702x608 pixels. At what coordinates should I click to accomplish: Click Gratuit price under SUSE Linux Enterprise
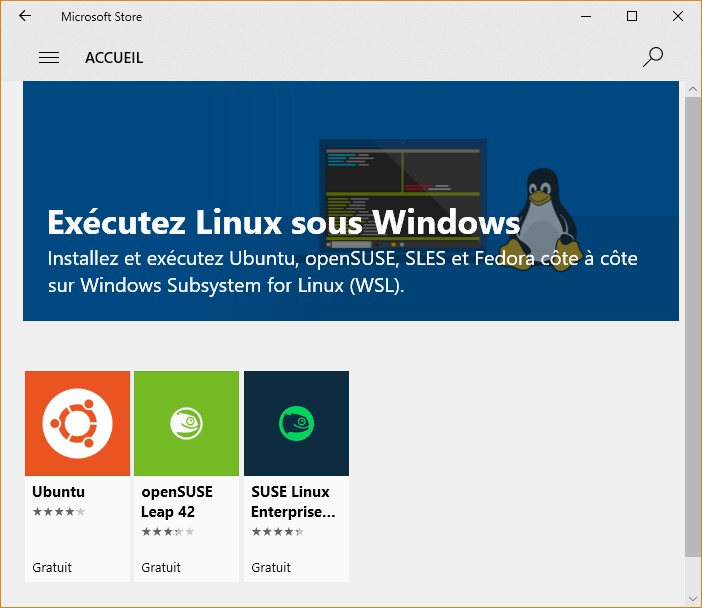(271, 567)
